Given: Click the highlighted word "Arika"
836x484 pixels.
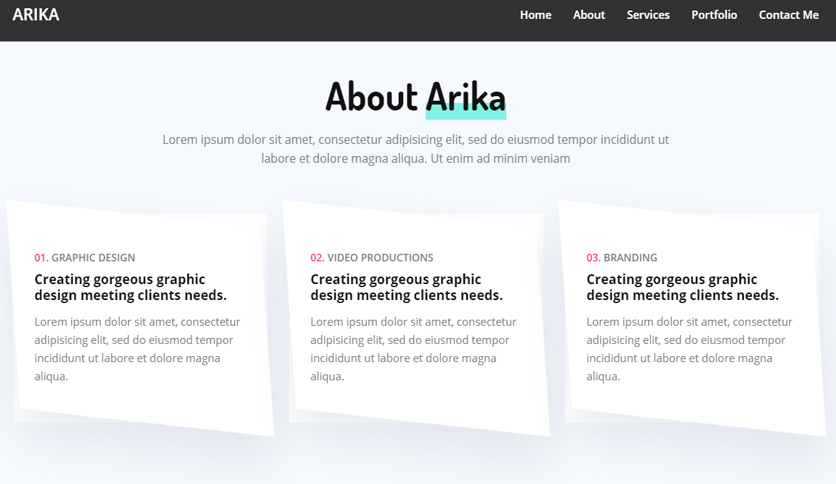Looking at the screenshot, I should [x=465, y=98].
